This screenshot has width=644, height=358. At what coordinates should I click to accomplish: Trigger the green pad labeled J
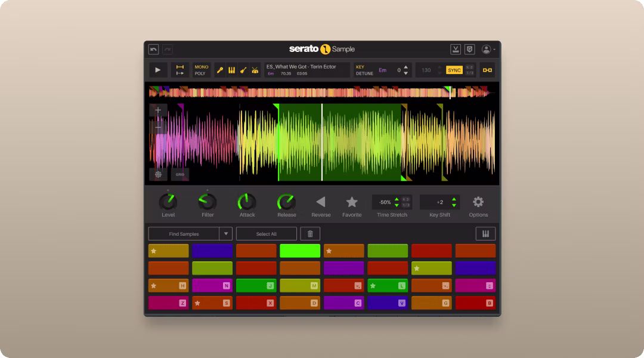click(256, 286)
